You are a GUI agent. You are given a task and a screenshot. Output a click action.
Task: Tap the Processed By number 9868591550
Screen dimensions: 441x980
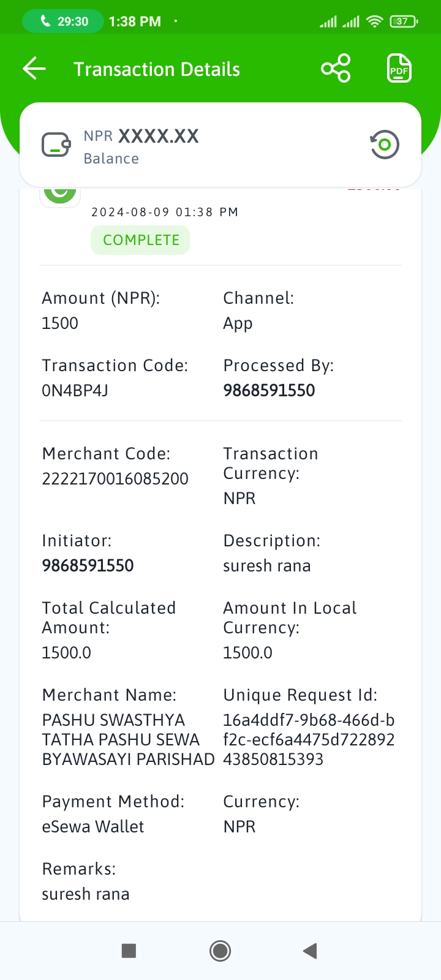pos(269,391)
